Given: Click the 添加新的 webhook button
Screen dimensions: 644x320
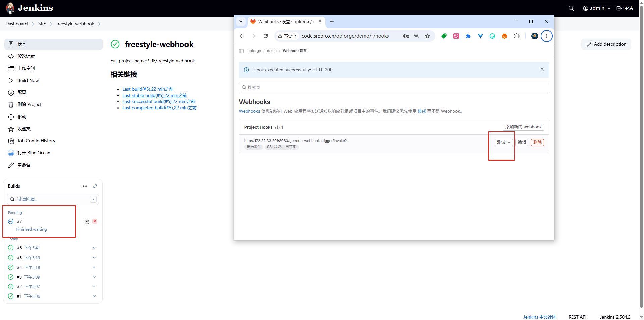Looking at the screenshot, I should click(523, 127).
